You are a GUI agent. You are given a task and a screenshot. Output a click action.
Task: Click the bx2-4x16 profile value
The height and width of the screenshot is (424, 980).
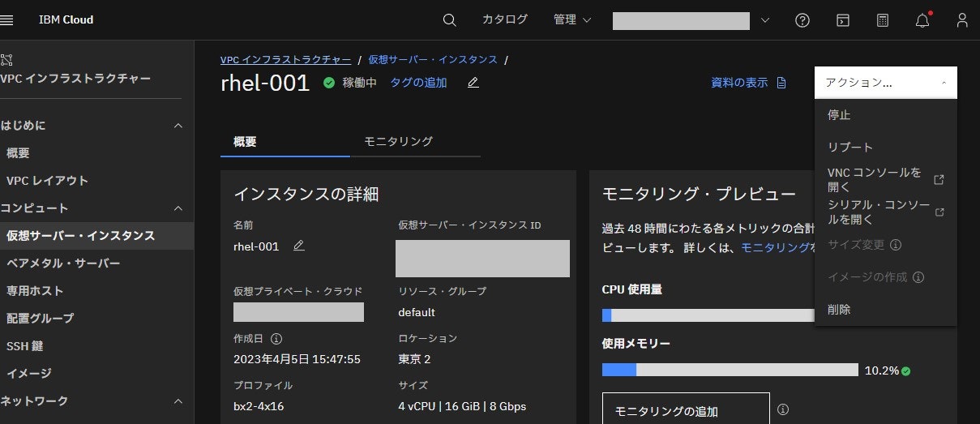click(259, 406)
